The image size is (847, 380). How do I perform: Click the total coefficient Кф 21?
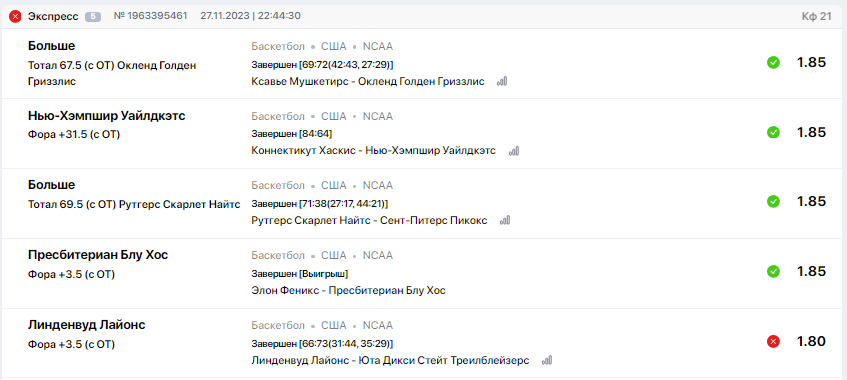[x=817, y=17]
